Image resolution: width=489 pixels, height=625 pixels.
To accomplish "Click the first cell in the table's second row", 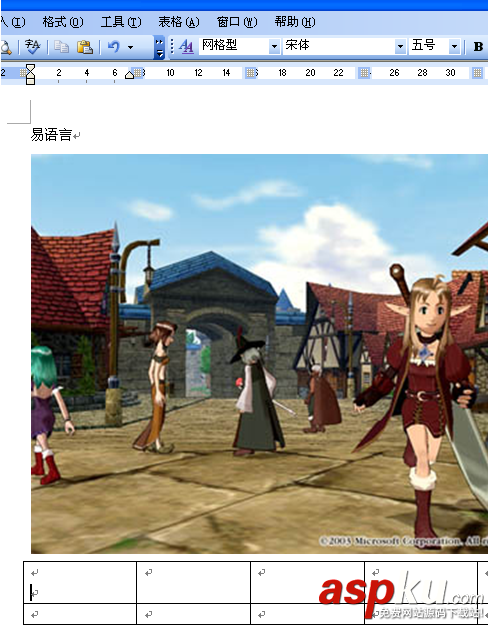I will point(80,614).
